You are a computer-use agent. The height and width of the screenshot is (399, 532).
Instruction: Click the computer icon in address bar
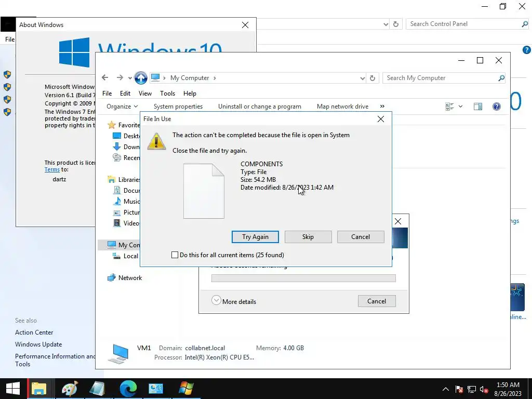tap(155, 78)
